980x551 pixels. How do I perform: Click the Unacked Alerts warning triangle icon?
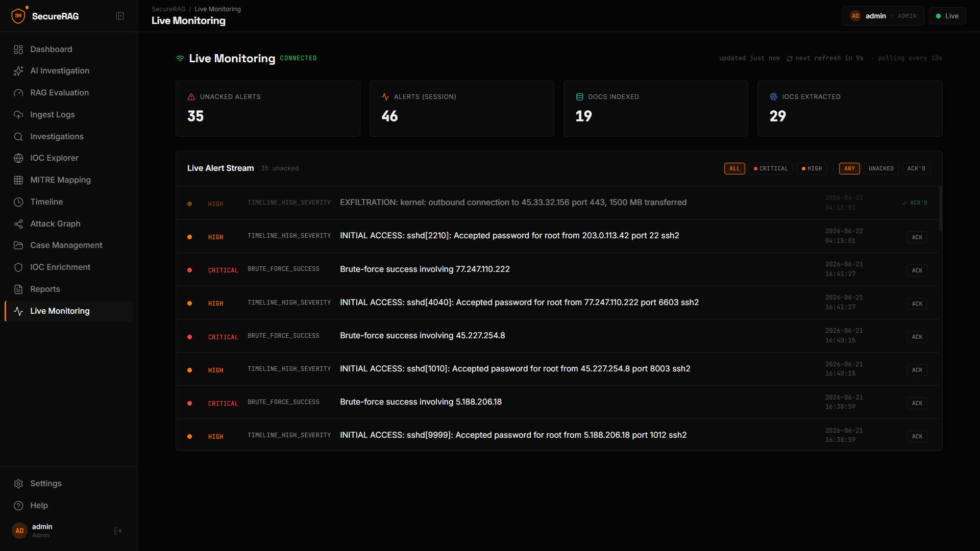tap(191, 97)
